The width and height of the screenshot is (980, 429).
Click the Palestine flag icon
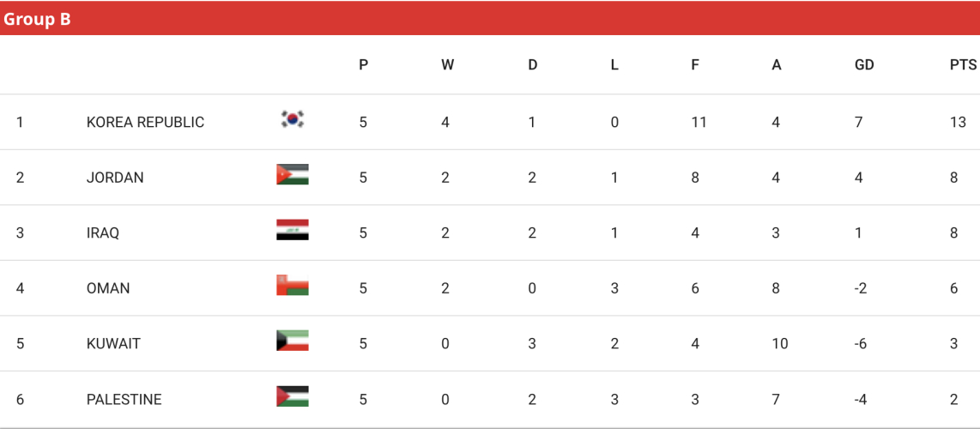[293, 396]
